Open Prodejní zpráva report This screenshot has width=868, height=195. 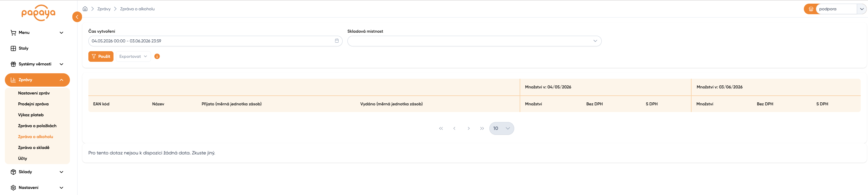coord(33,104)
